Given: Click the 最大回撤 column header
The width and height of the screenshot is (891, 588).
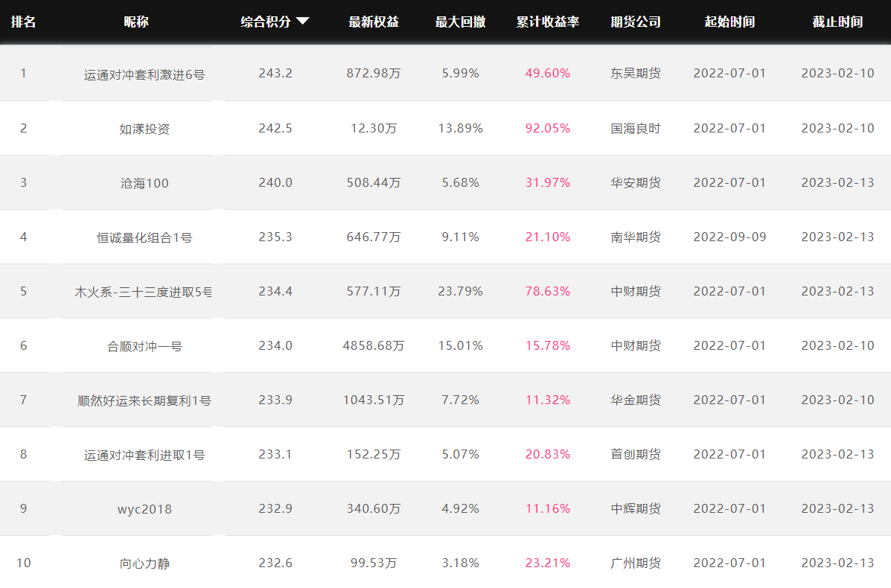Looking at the screenshot, I should 460,22.
